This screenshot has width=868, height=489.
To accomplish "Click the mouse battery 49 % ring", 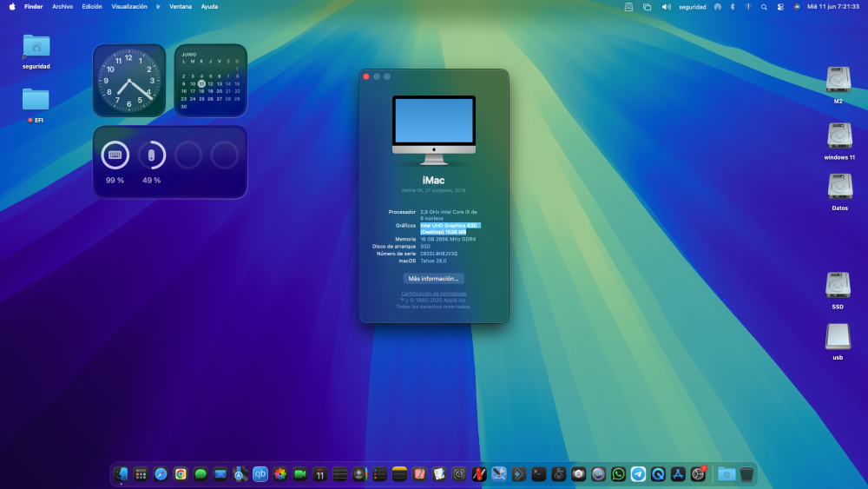I will [152, 155].
